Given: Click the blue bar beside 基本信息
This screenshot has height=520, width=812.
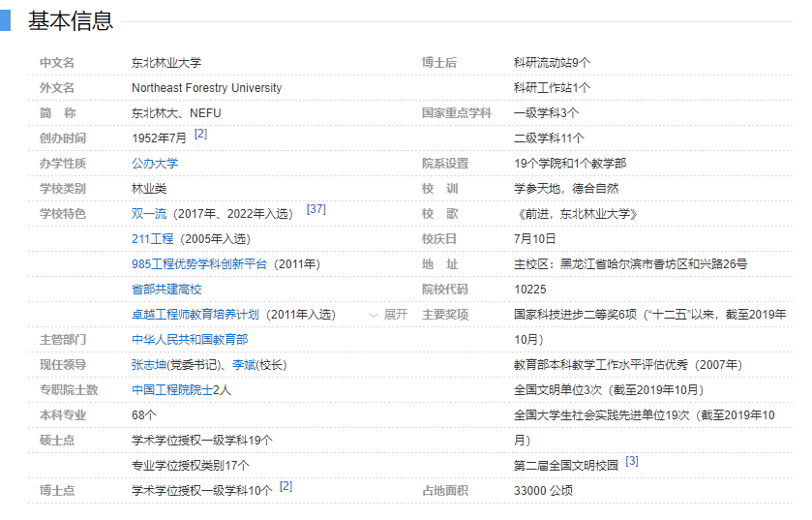Looking at the screenshot, I should 5,20.
